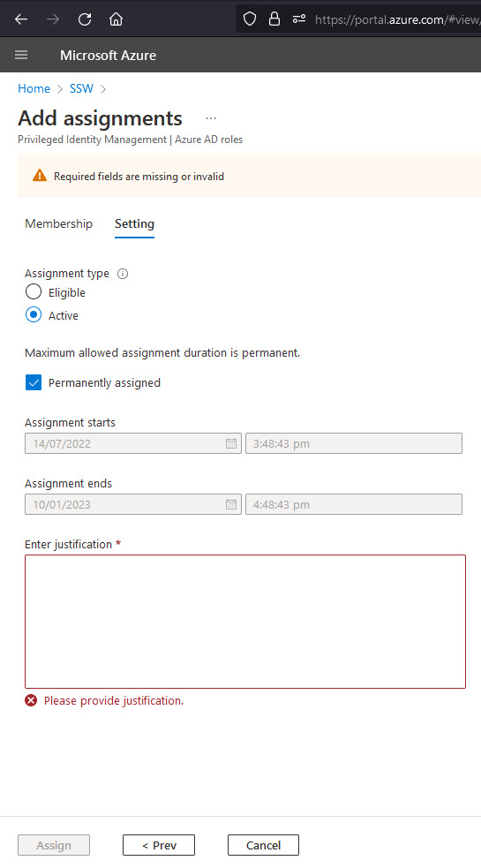
Task: Navigate to SSW breadcrumb link
Action: [81, 88]
